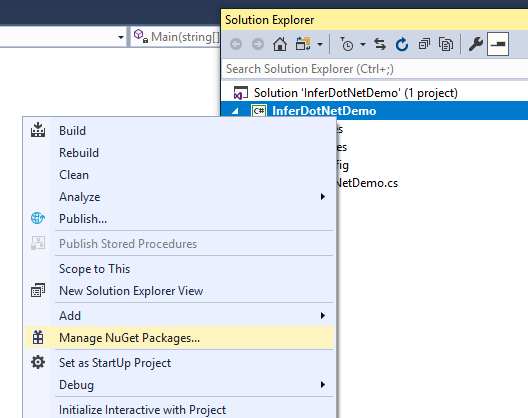Viewport: 528px width, 418px height.
Task: Open the Debug submenu
Action: pyautogui.click(x=179, y=385)
